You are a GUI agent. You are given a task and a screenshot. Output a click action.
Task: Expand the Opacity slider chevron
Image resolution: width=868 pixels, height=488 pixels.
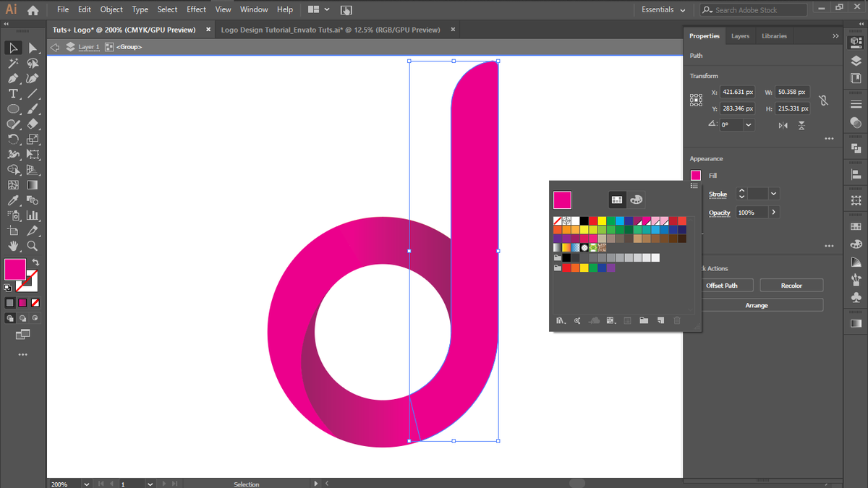pos(774,213)
